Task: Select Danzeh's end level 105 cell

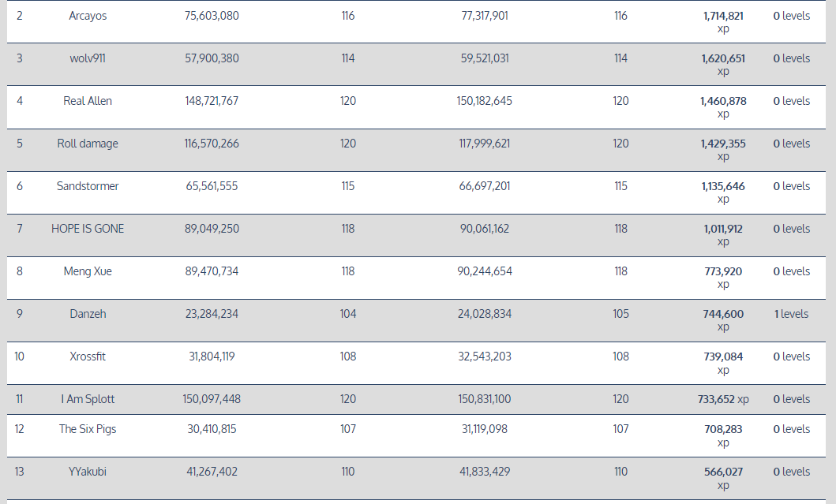Action: [x=621, y=314]
